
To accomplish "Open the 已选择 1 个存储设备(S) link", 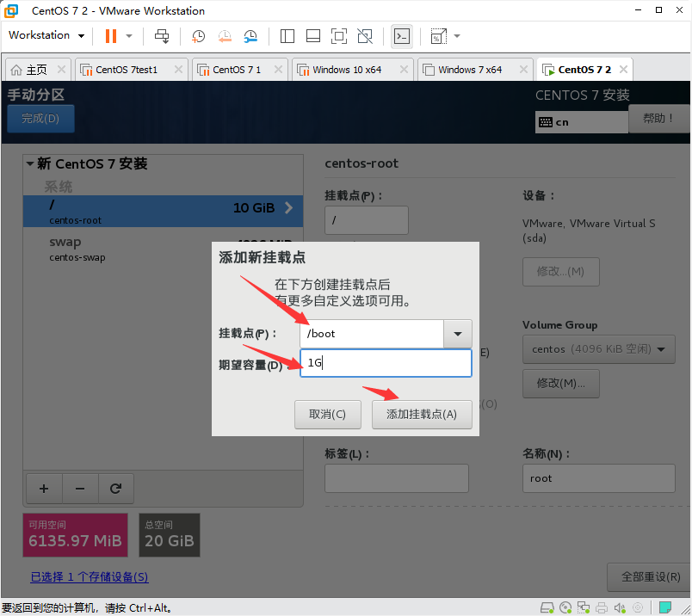I will click(x=90, y=576).
